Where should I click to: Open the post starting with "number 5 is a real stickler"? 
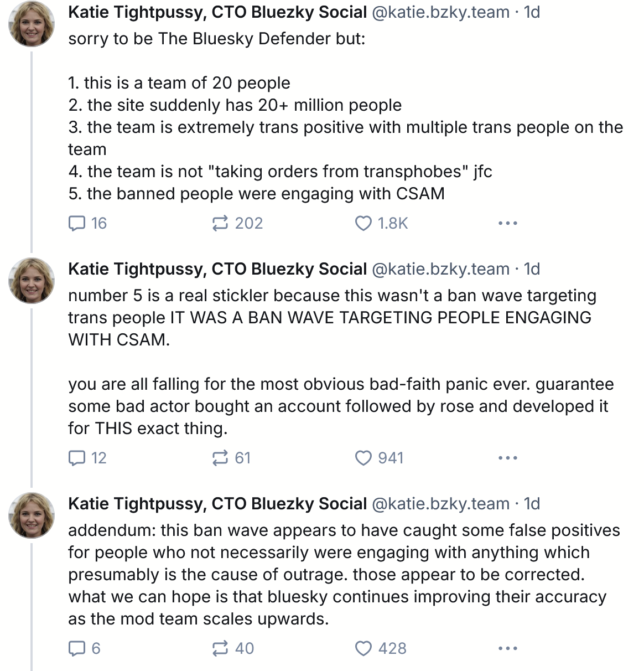[x=332, y=318]
